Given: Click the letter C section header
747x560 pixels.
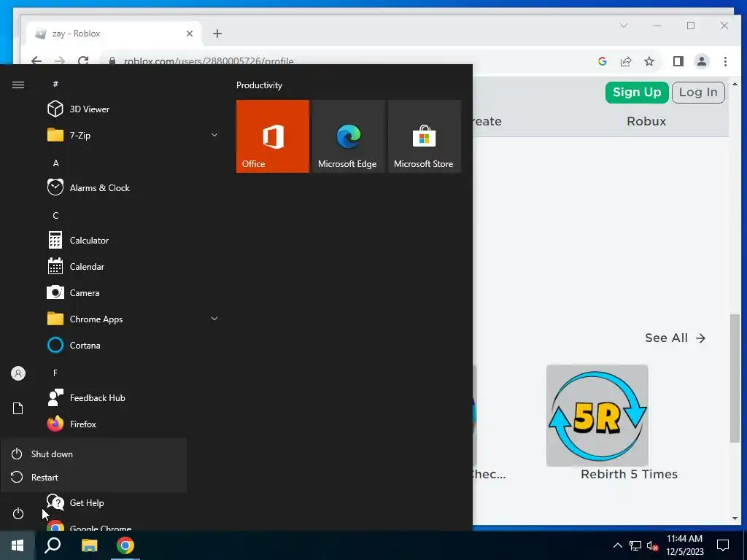Looking at the screenshot, I should [x=55, y=215].
